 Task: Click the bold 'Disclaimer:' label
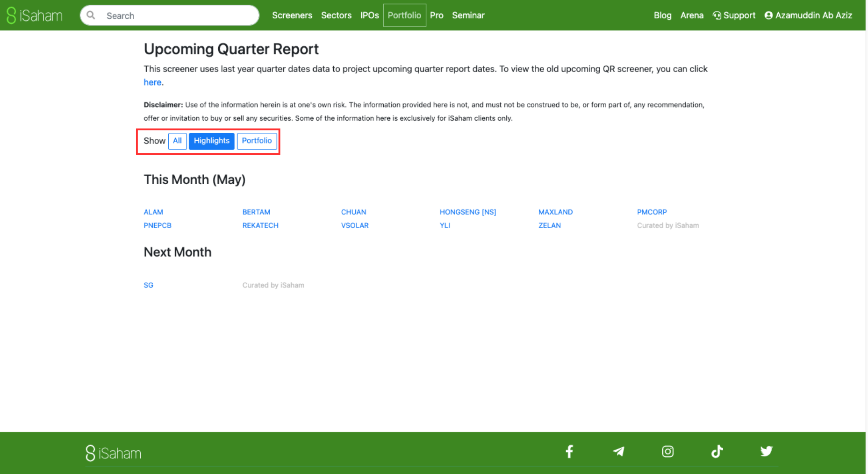163,105
